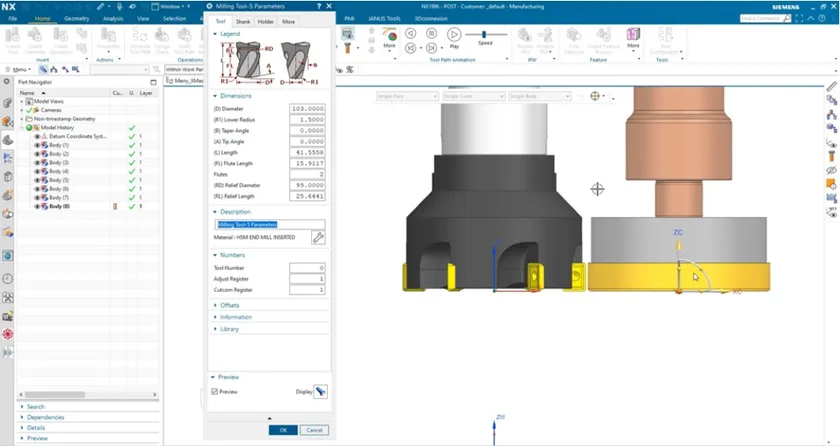Screen dimensions: 840x446
Task: Open the Single Body filter dropdown
Action: pos(539,96)
